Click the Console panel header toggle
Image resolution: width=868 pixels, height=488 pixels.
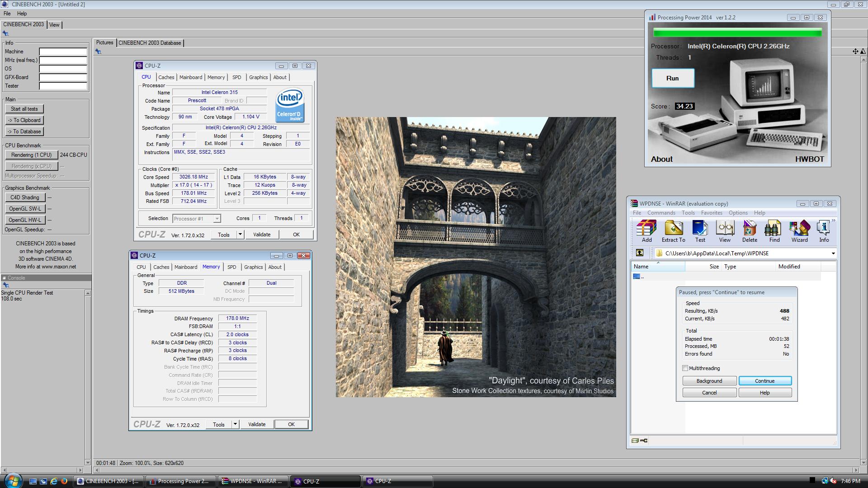click(4, 278)
